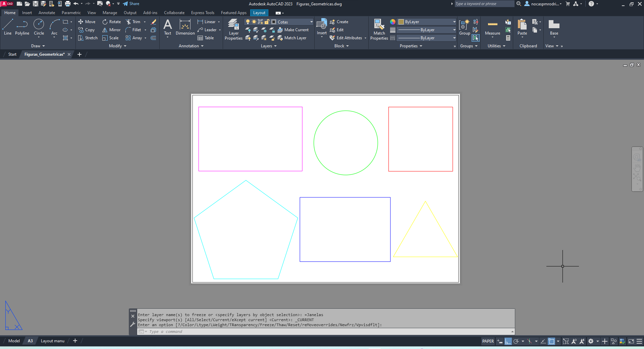The image size is (644, 349).
Task: Select the Circle tool
Action: point(39,27)
